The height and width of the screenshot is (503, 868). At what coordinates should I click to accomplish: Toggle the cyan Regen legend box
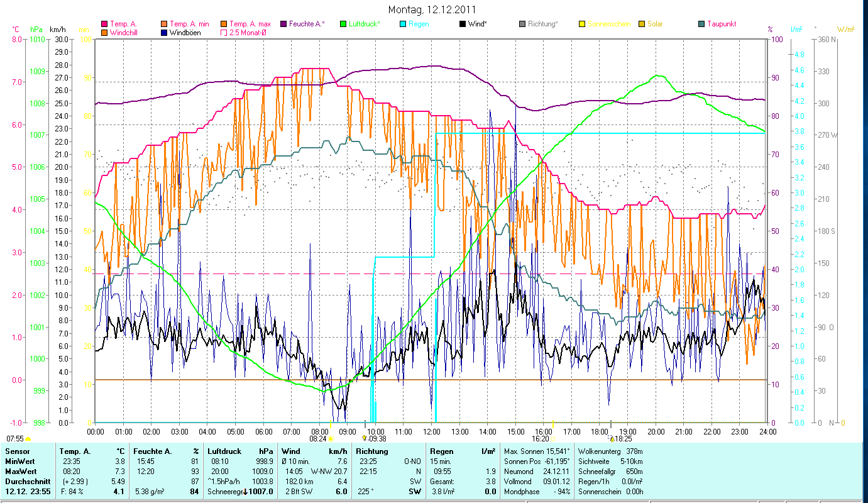click(x=403, y=24)
